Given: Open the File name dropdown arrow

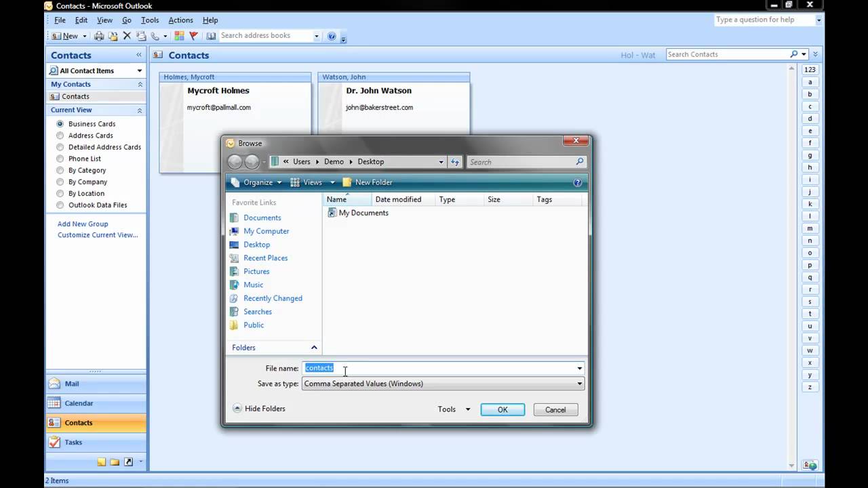Looking at the screenshot, I should [580, 368].
